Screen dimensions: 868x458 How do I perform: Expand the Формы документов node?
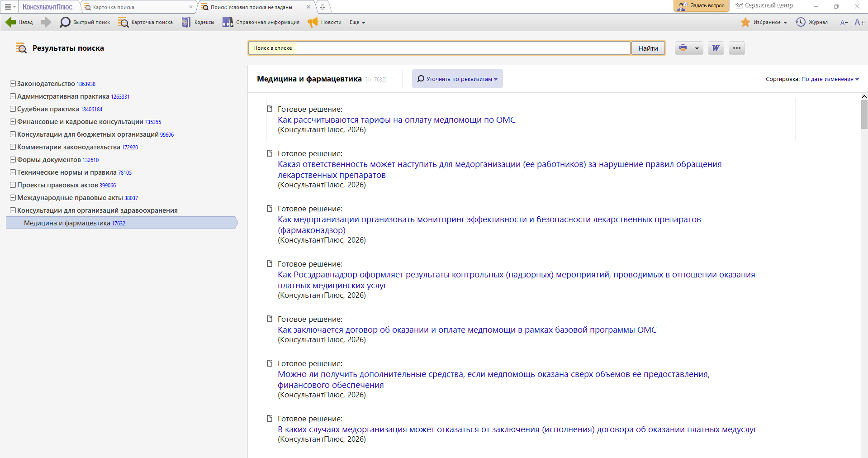13,160
